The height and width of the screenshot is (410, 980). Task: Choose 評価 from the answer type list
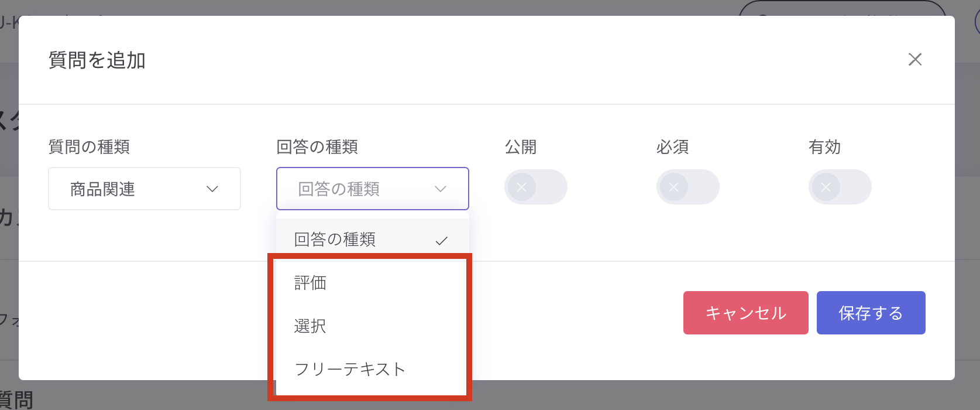(x=311, y=283)
